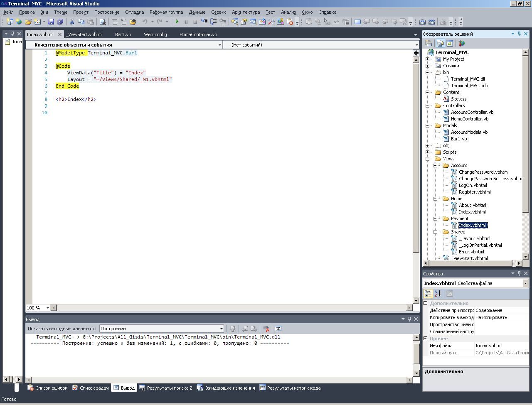The width and height of the screenshot is (532, 405).
Task: Collapse the Models folder node
Action: [x=427, y=125]
